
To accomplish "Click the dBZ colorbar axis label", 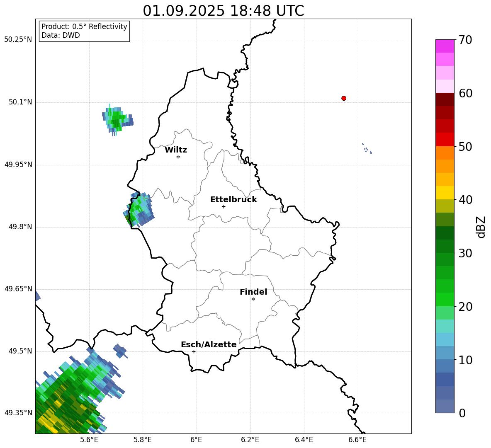I will point(481,227).
